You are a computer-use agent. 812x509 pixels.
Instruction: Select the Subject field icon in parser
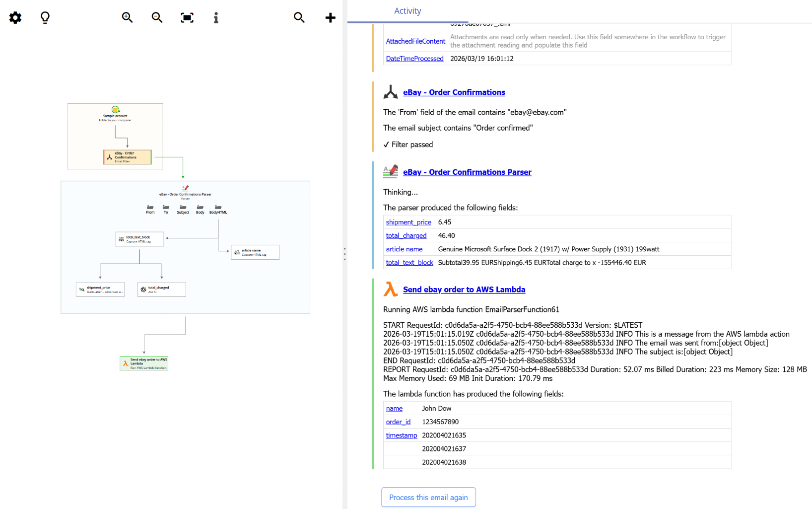click(x=183, y=208)
